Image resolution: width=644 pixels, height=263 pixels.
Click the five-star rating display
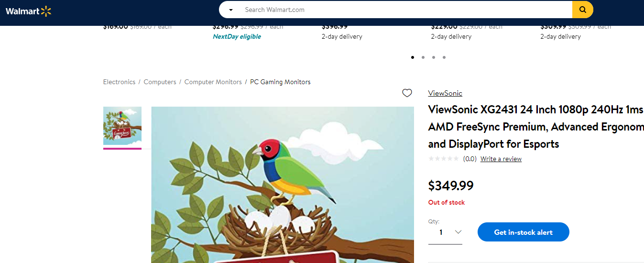[x=444, y=159]
